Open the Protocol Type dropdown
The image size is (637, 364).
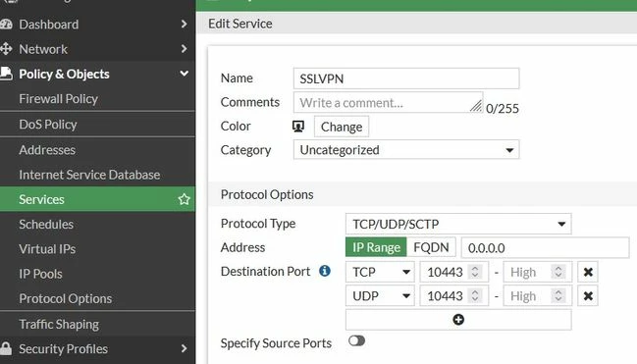pyautogui.click(x=458, y=224)
